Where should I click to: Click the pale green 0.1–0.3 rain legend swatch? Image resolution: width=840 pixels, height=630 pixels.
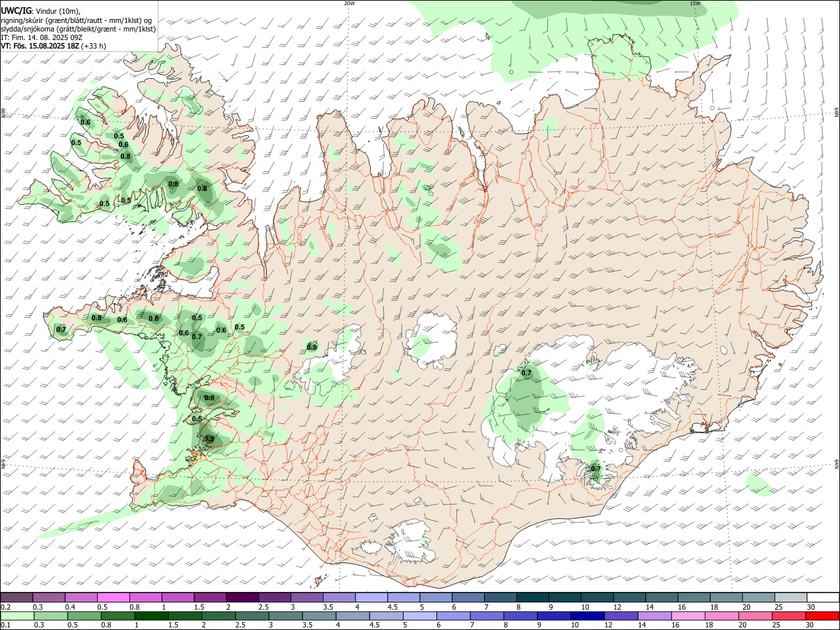pyautogui.click(x=16, y=616)
